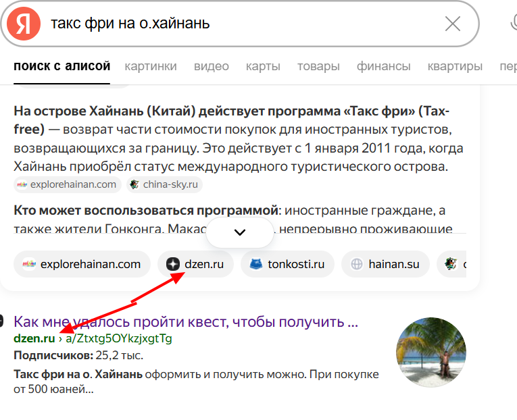Click the microphone voice search icon

(x=514, y=24)
